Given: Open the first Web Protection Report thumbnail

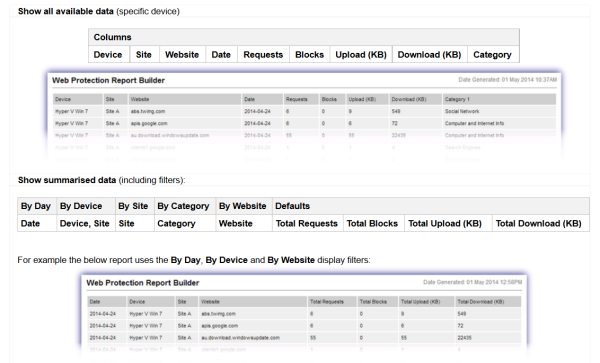Looking at the screenshot, I should click(x=304, y=115).
